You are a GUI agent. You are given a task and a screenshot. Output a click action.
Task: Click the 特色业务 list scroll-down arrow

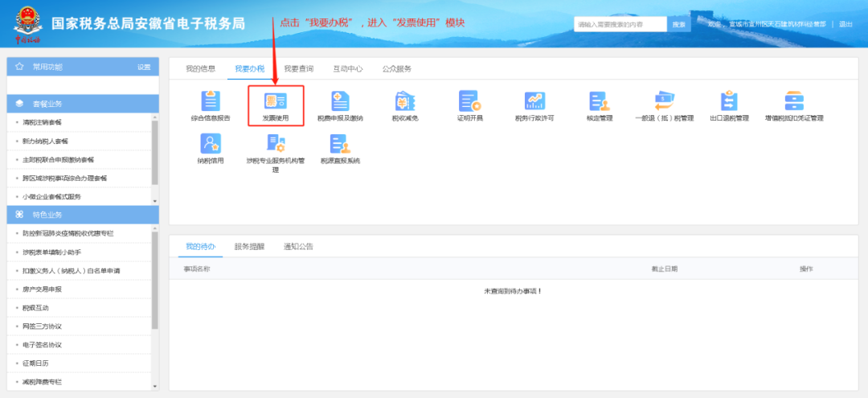[x=155, y=387]
